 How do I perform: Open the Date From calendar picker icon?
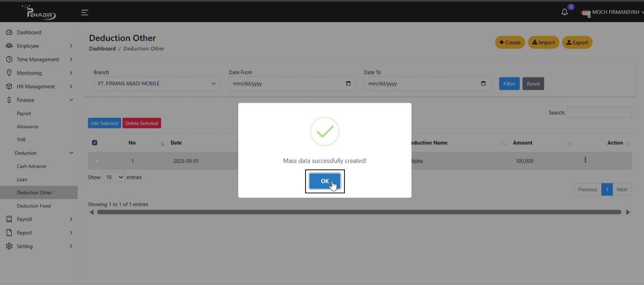coord(348,83)
